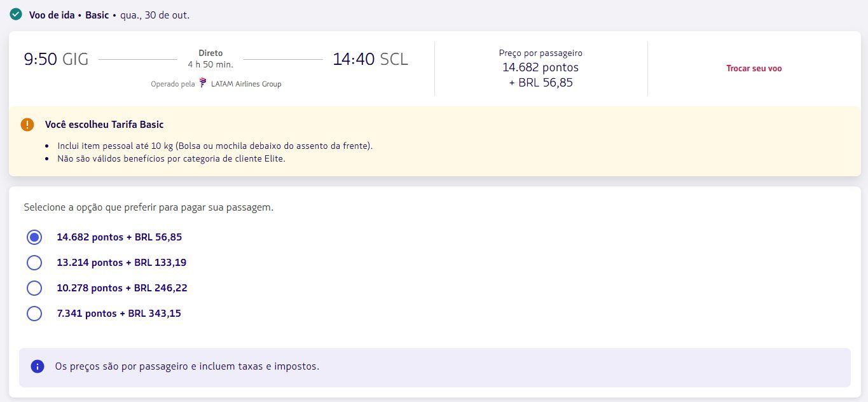The image size is (868, 402).
Task: Click the 4 h 50 min. duration text
Action: (210, 64)
